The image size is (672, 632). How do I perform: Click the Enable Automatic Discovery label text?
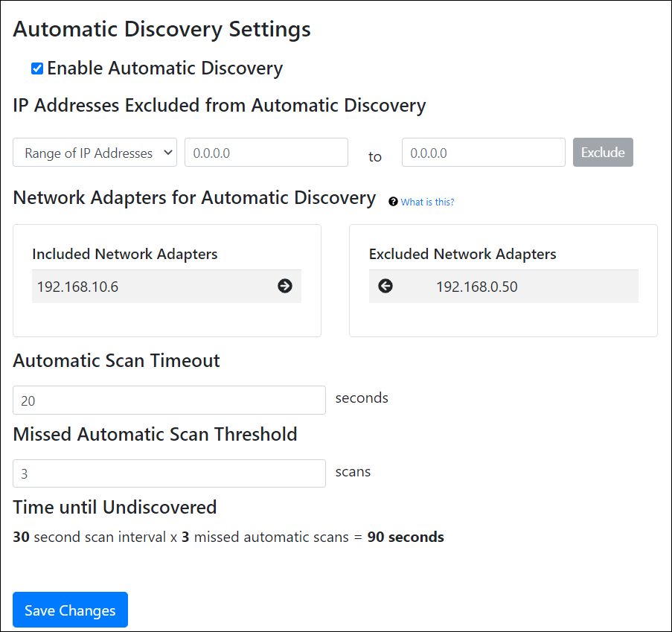point(164,68)
